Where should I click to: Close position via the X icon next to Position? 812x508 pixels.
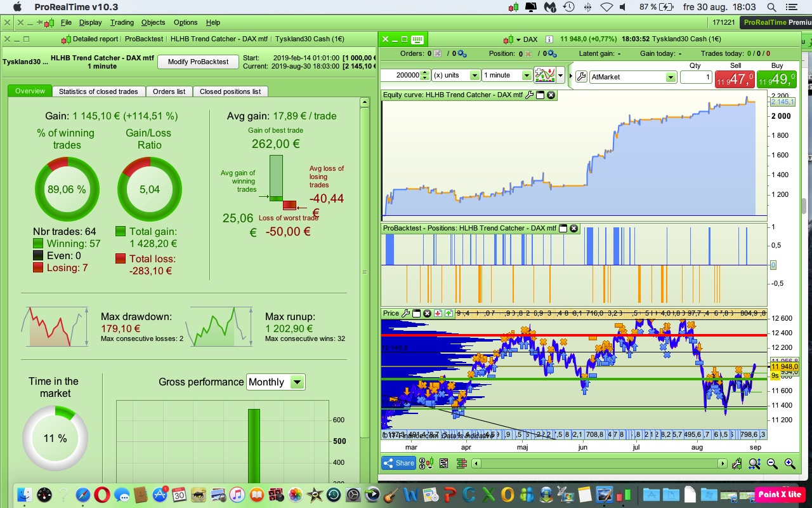[x=527, y=54]
